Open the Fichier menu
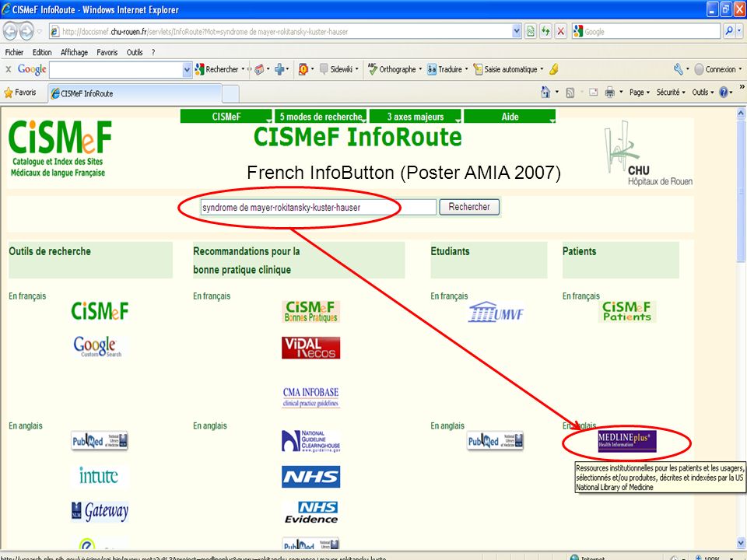 [x=14, y=52]
